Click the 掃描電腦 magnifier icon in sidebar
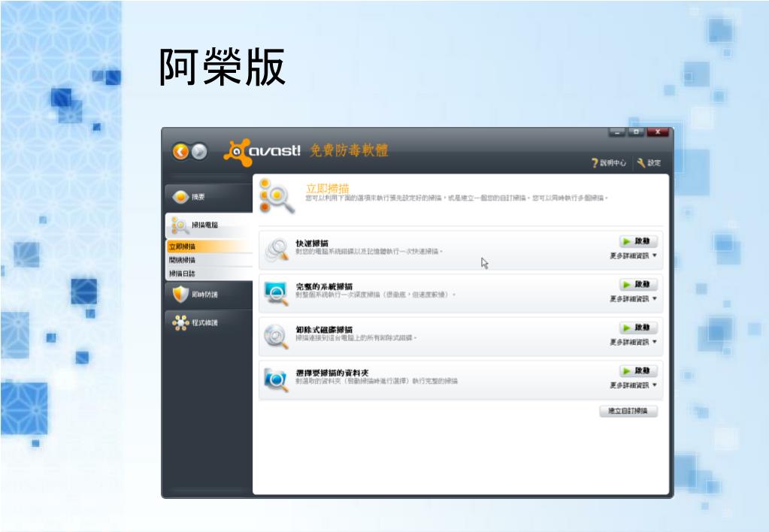Image resolution: width=769 pixels, height=532 pixels. pyautogui.click(x=180, y=225)
